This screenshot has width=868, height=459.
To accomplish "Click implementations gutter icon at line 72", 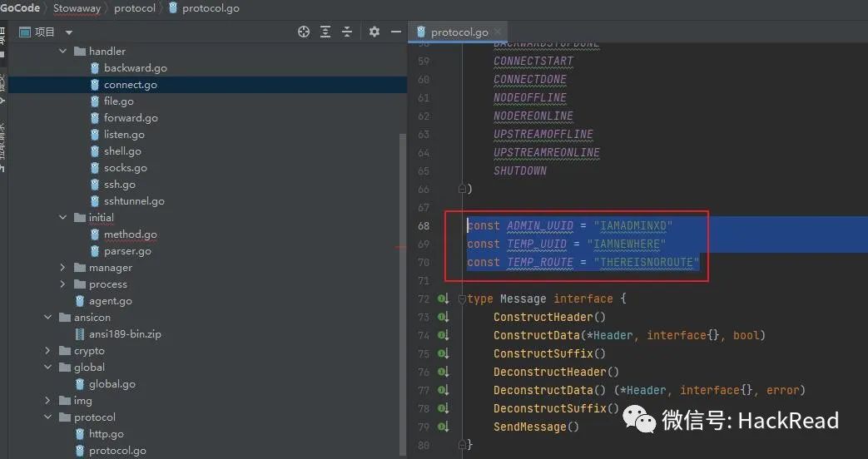I will pos(443,299).
